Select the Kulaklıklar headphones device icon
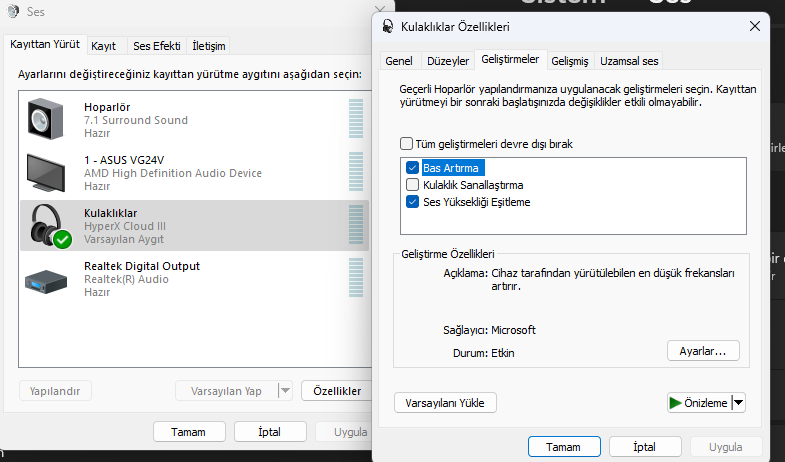785x462 pixels. pos(47,226)
